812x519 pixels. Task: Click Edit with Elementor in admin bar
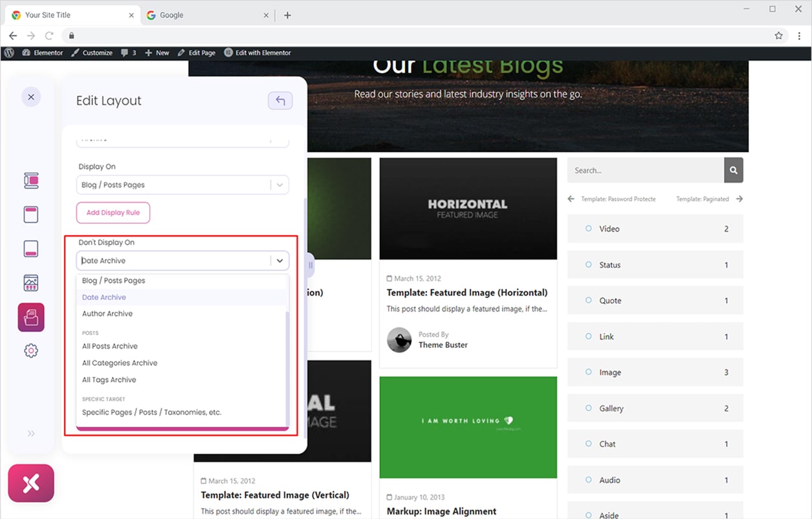258,53
